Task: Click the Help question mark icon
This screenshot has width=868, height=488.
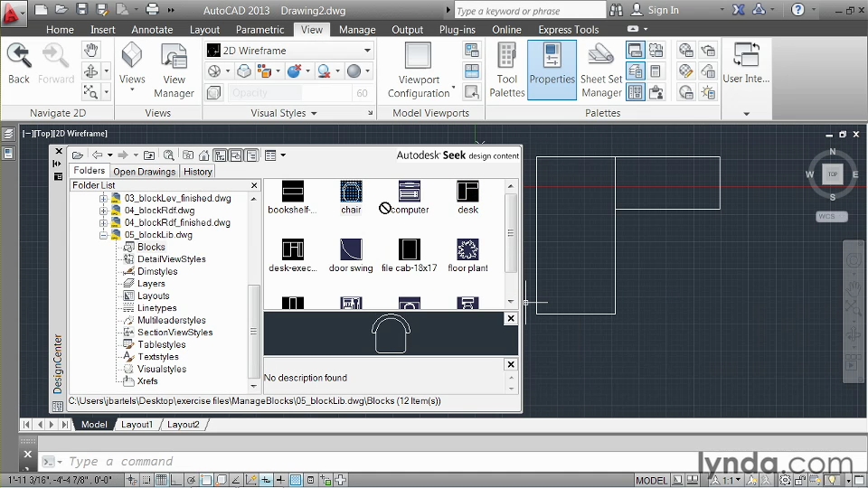Action: 797,9
